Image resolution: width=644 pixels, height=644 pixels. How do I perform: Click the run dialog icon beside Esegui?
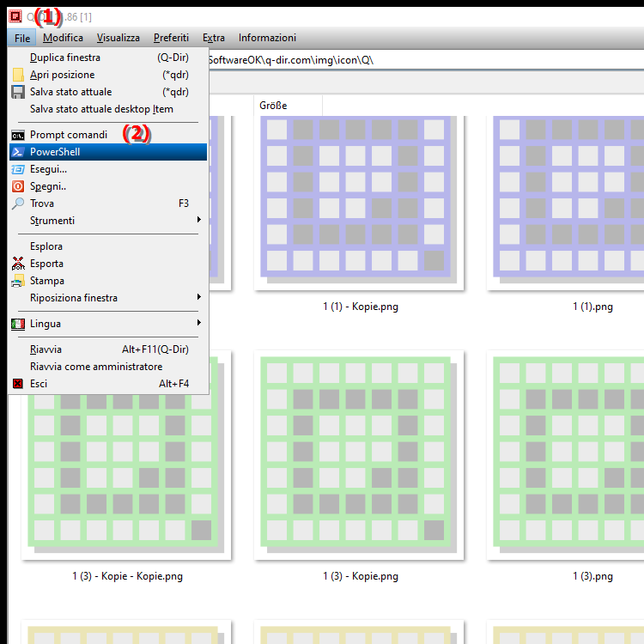[x=18, y=169]
